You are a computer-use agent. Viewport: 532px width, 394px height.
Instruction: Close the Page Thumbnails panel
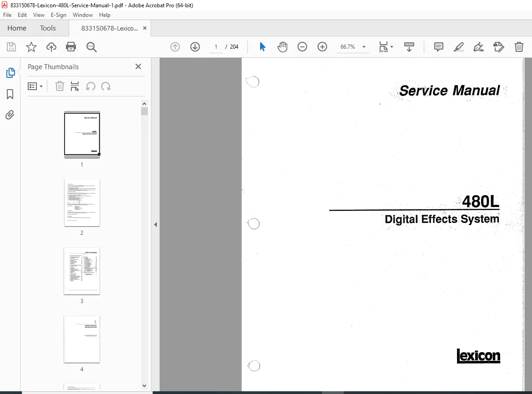138,66
